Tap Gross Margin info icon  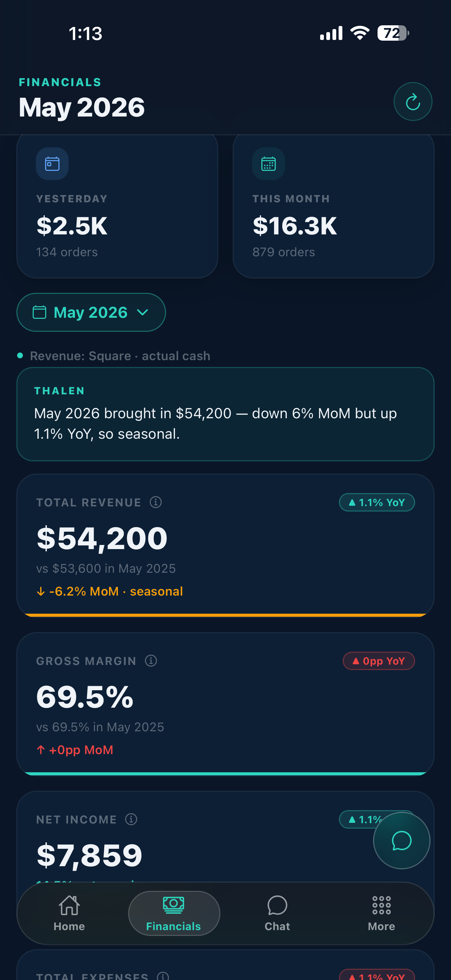click(x=151, y=661)
